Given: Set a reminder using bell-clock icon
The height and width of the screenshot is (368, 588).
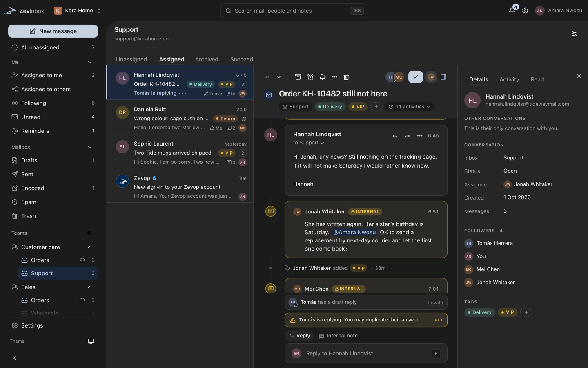Looking at the screenshot, I should click(323, 77).
